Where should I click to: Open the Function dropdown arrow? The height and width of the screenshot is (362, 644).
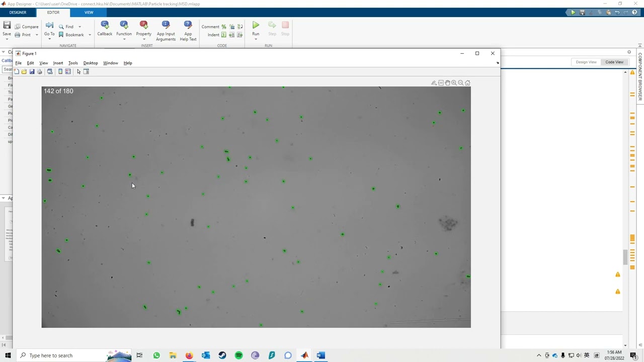pyautogui.click(x=124, y=39)
